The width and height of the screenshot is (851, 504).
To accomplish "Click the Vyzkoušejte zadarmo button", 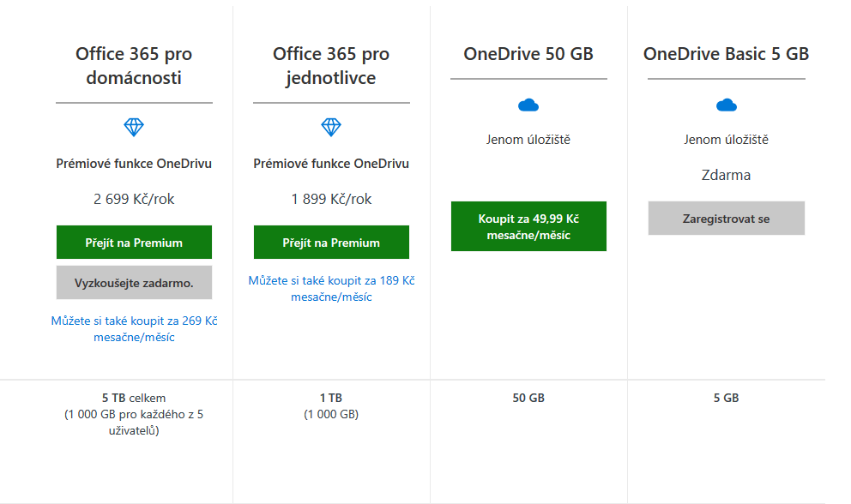I will pos(134,283).
